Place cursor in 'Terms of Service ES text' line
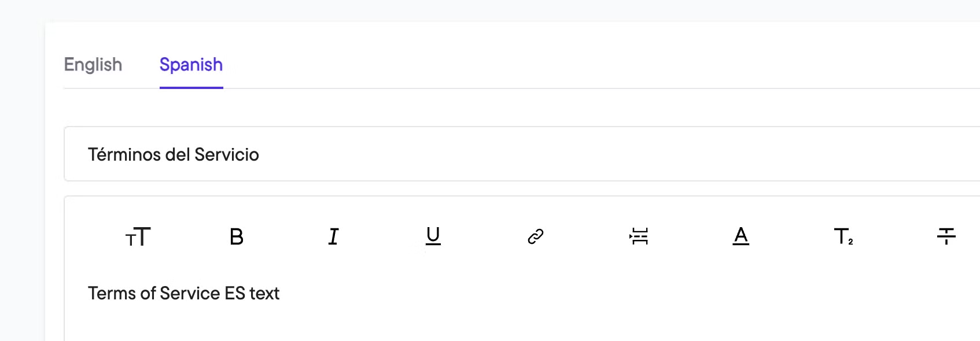The height and width of the screenshot is (341, 980). point(183,293)
